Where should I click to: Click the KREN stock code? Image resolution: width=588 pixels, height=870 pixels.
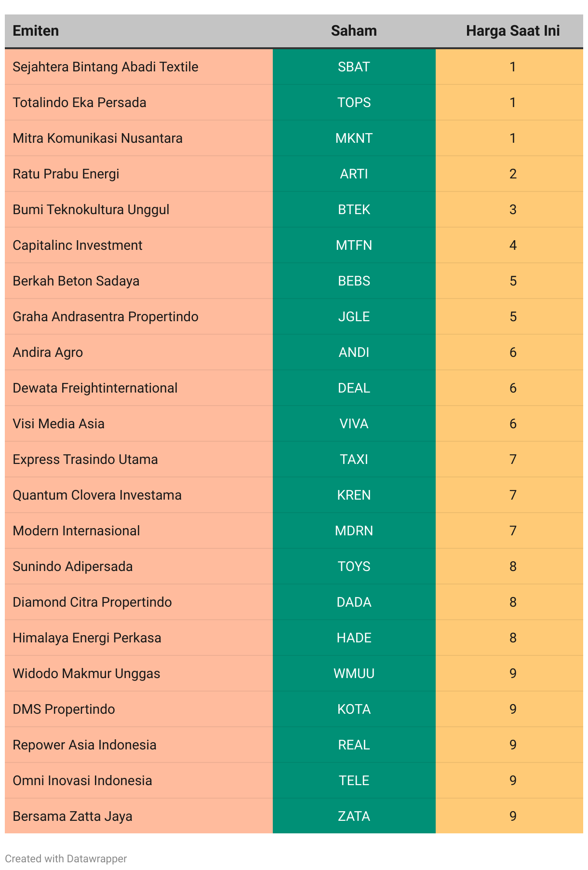354,495
